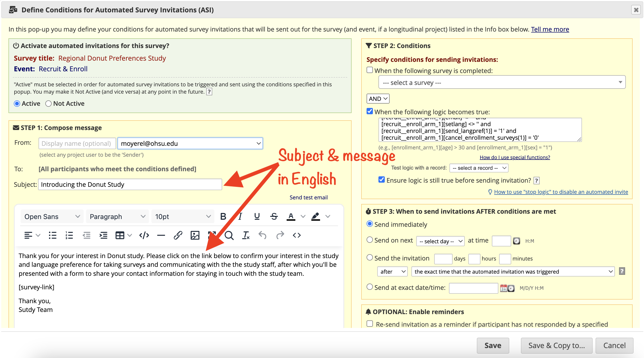Redo the last edit
Screen dimensions: 644x358
[x=280, y=235]
